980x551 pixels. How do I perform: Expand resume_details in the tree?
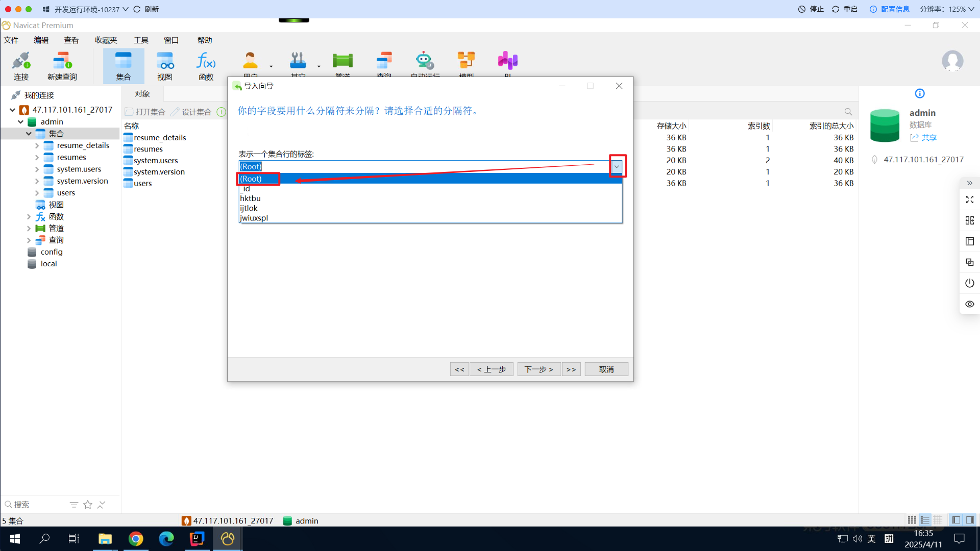click(x=37, y=145)
